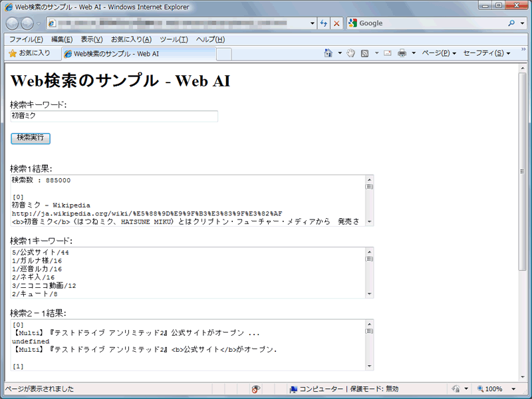The width and height of the screenshot is (532, 399).
Task: Expand the feeds dropdown arrow
Action: point(376,53)
